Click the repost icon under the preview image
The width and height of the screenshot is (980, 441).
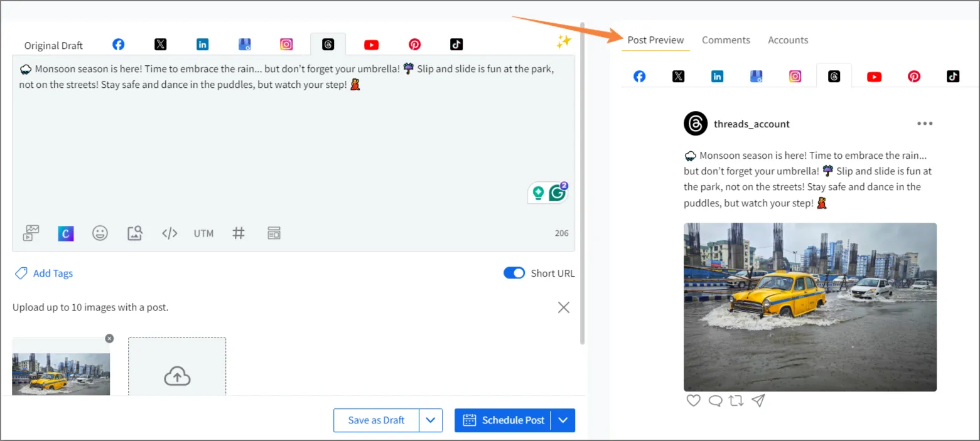[736, 400]
